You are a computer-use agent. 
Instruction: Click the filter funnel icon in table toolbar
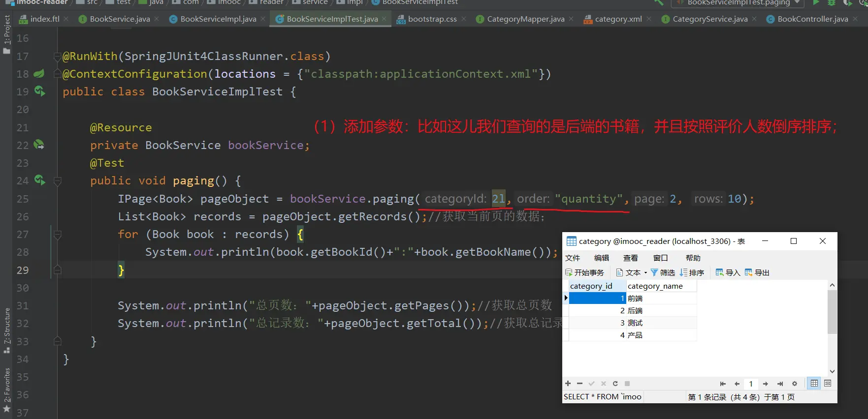(654, 272)
